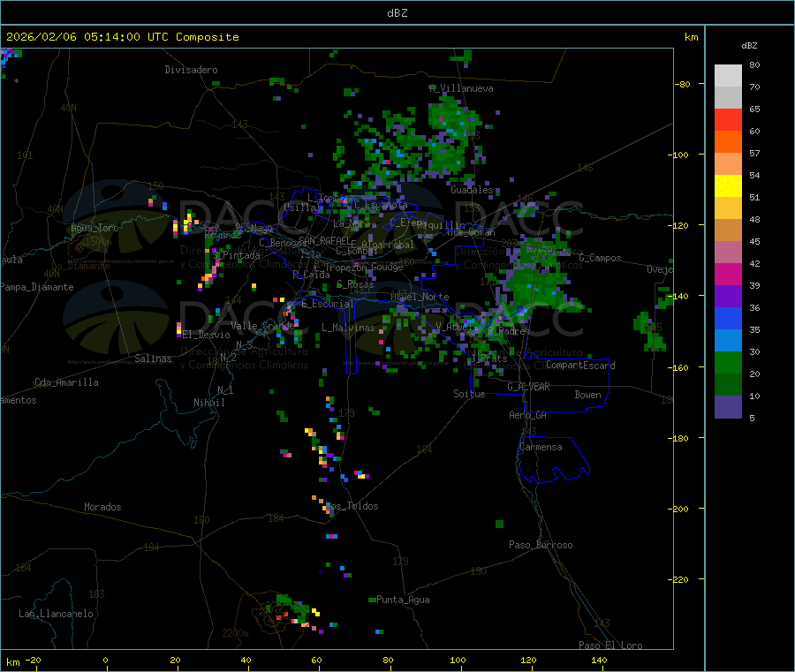Click the '-20' tick on the bottom axis
Screen dimensions: 795x672
click(33, 660)
